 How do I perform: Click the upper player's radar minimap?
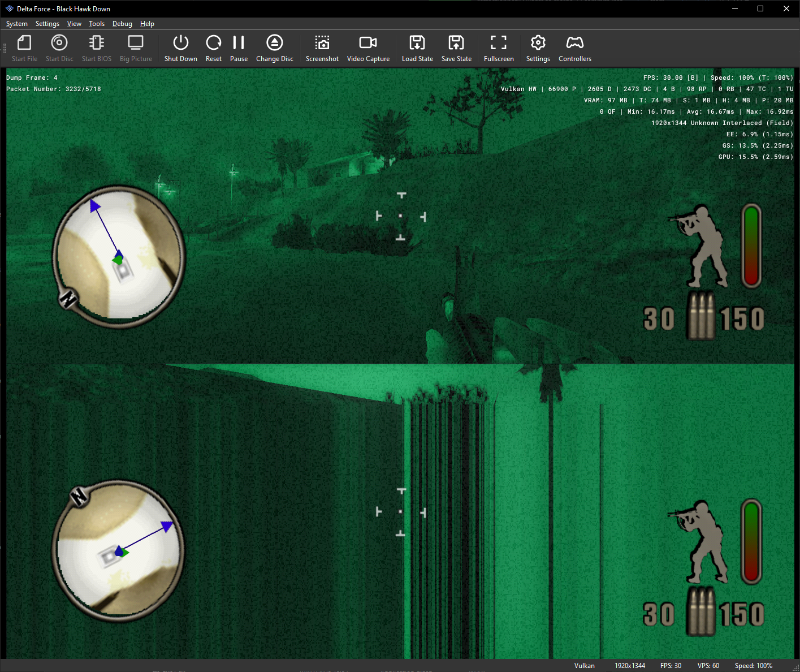tap(119, 257)
